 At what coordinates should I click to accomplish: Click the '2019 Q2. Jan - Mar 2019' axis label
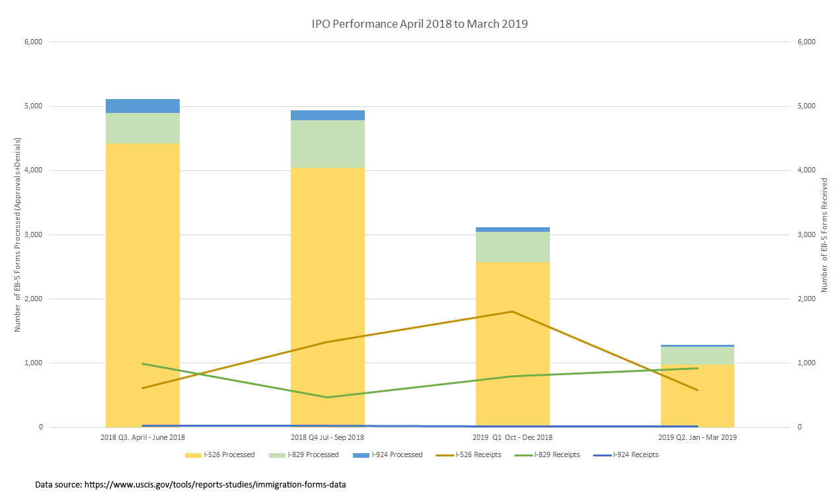697,438
